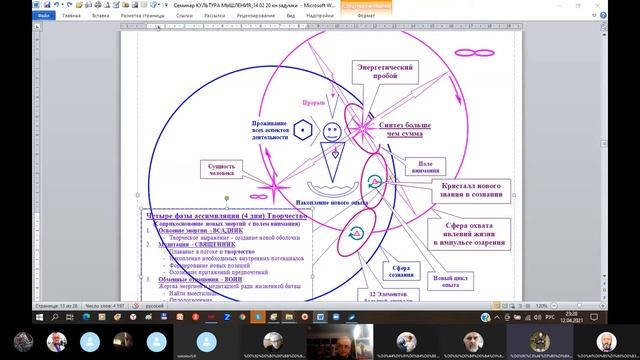Click the zoom in plus button
The image size is (640, 360).
click(602, 306)
